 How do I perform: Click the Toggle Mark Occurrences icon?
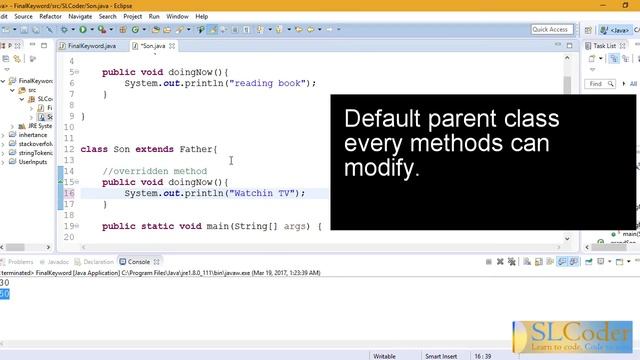pyautogui.click(x=213, y=29)
